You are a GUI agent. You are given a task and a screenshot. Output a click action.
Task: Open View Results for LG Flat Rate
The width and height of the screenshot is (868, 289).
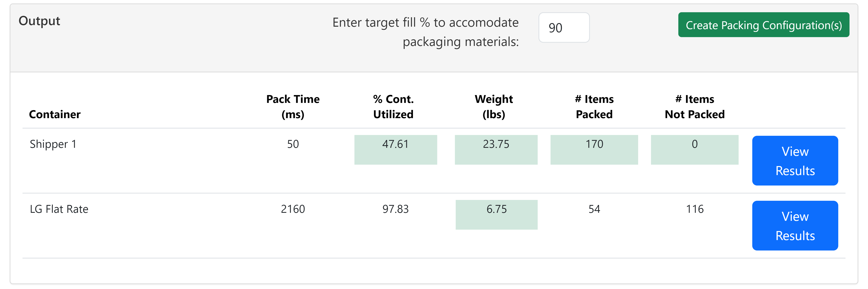pos(794,226)
